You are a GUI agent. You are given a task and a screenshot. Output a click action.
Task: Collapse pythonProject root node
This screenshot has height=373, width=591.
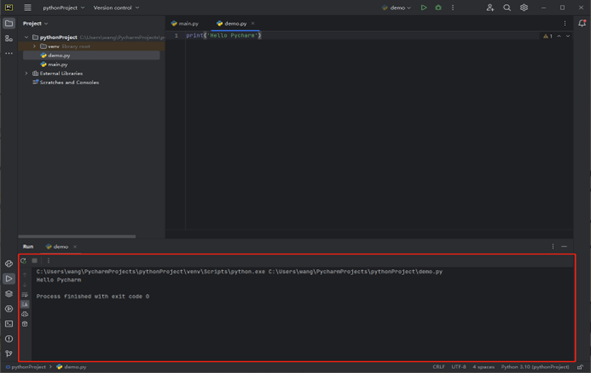[x=26, y=37]
